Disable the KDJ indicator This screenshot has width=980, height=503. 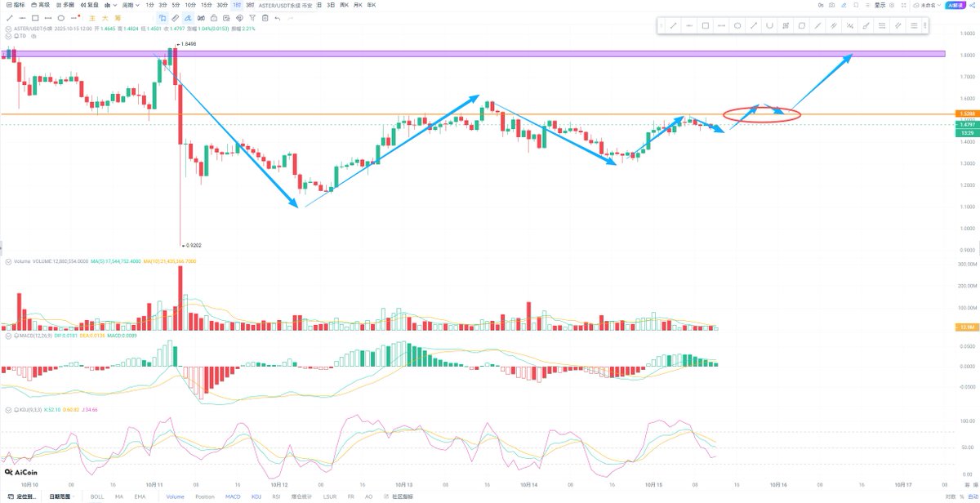[256, 496]
